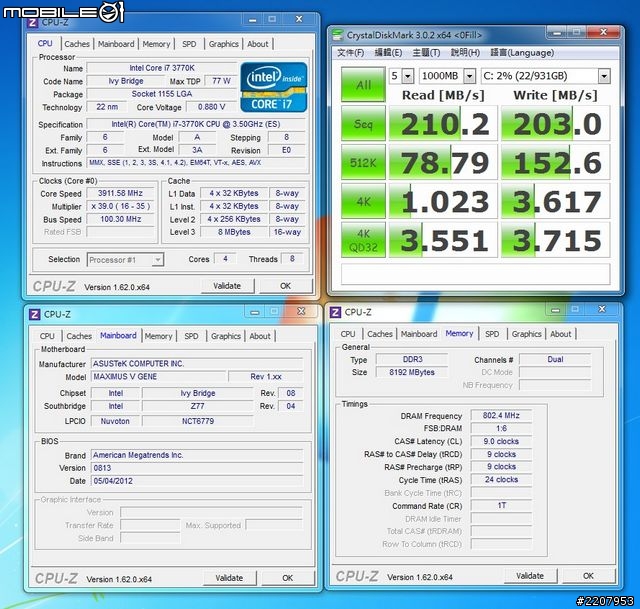Click the mainboard model MAXIMUS V GENE
This screenshot has height=609, width=640.
tap(158, 377)
